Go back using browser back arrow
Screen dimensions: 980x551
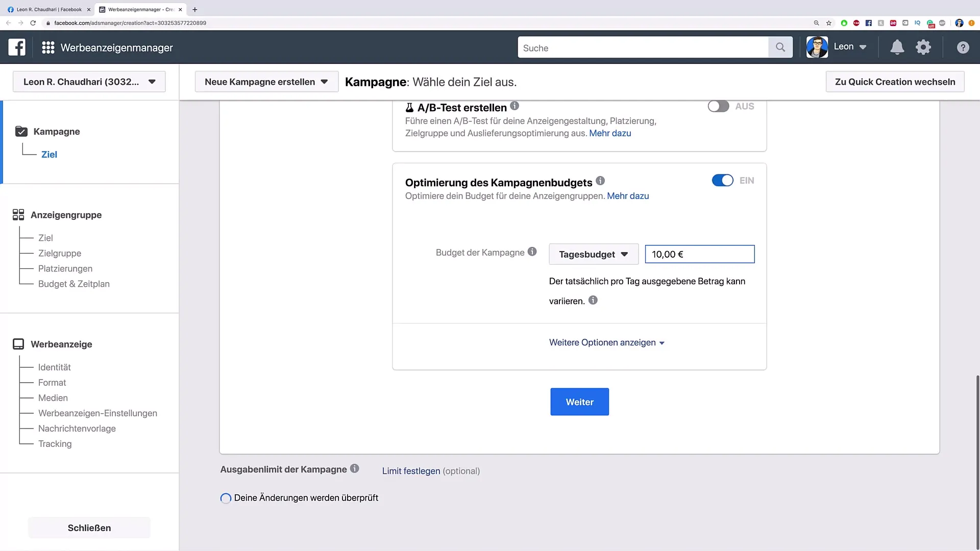click(x=8, y=23)
